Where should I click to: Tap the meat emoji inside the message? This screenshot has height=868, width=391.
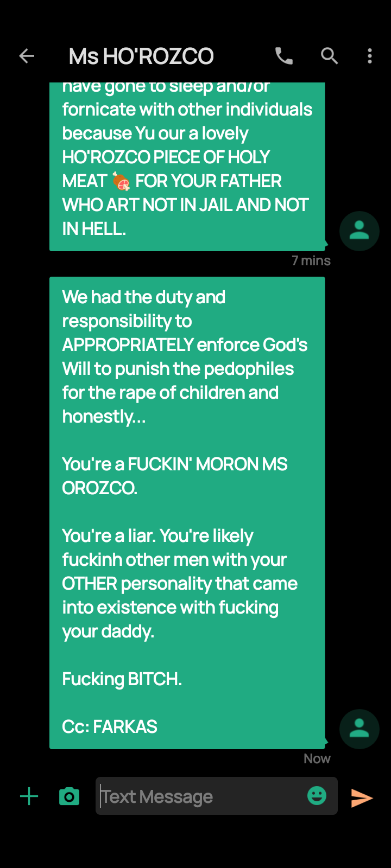coord(122,181)
